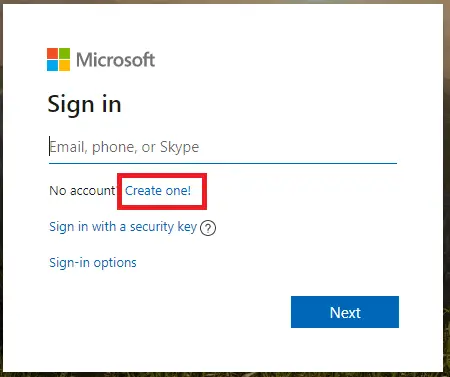This screenshot has height=377, width=450.
Task: Open Sign-in options
Action: click(93, 263)
